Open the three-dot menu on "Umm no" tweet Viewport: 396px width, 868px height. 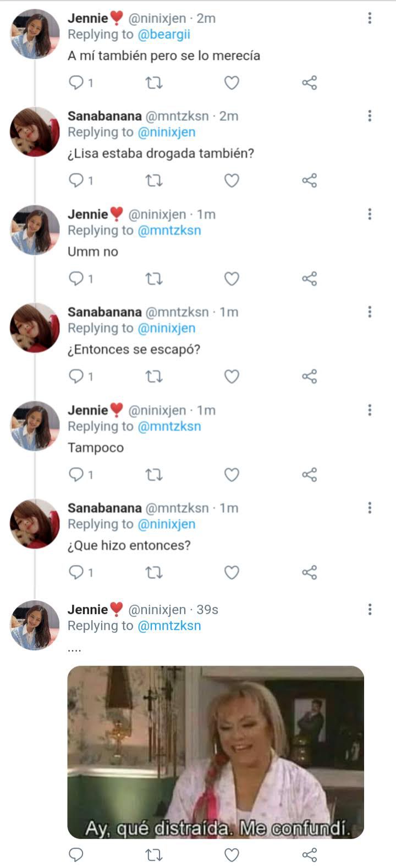pos(370,214)
